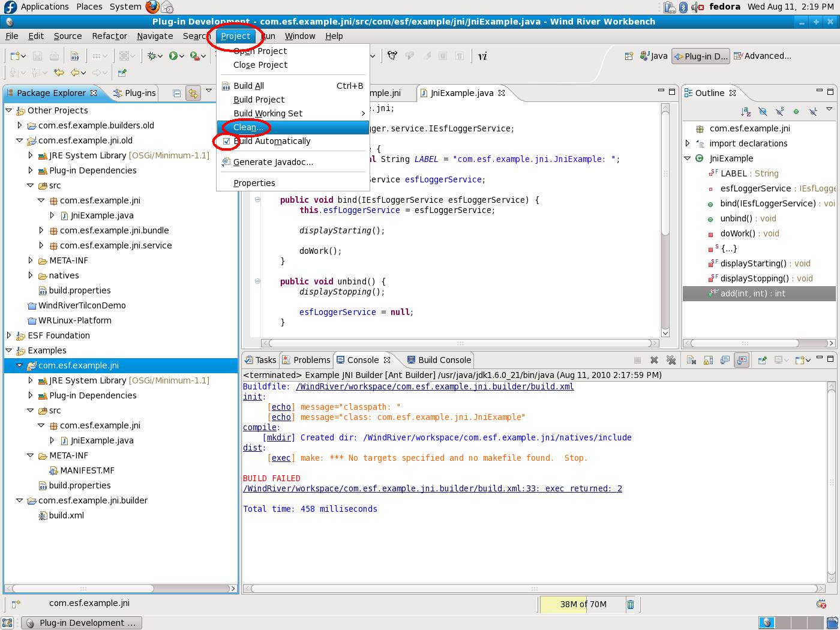Toggle Scroll Lock in Console

click(x=708, y=360)
